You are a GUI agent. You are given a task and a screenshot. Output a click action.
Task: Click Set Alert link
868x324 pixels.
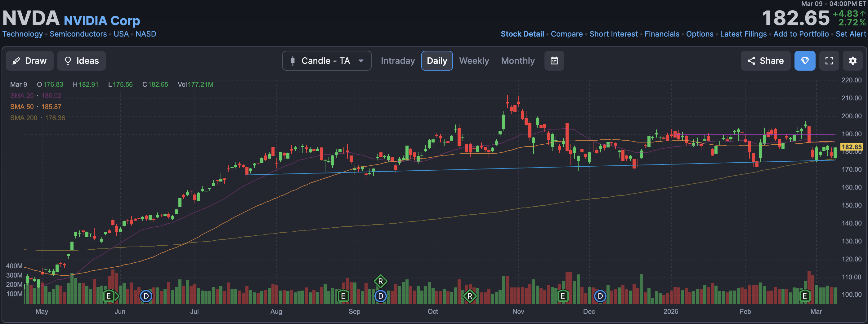[851, 34]
